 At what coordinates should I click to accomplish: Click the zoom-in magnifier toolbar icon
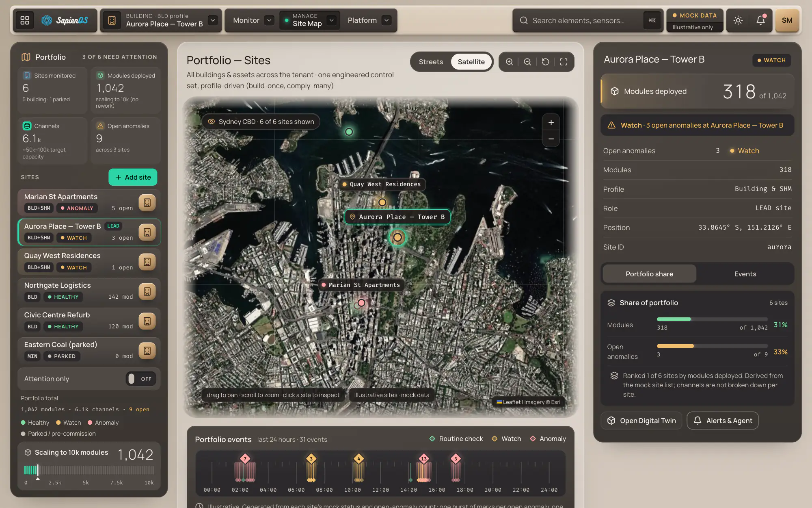[x=510, y=62]
